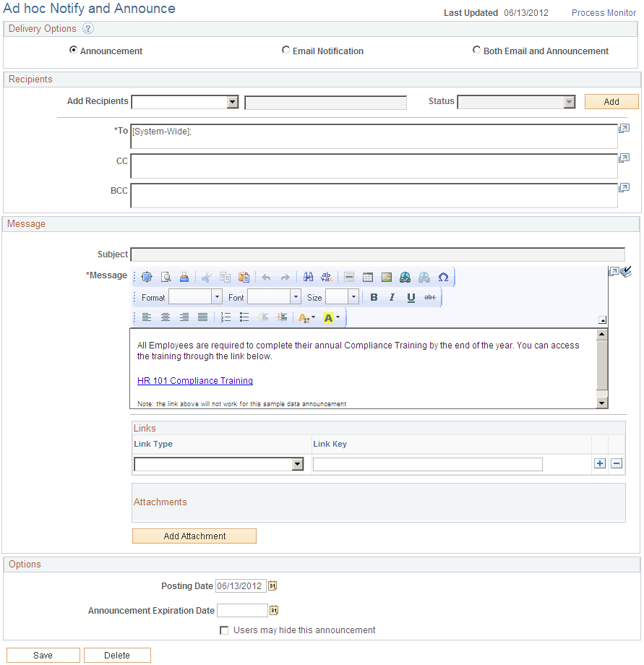
Task: Open the Status dropdown
Action: coord(569,101)
